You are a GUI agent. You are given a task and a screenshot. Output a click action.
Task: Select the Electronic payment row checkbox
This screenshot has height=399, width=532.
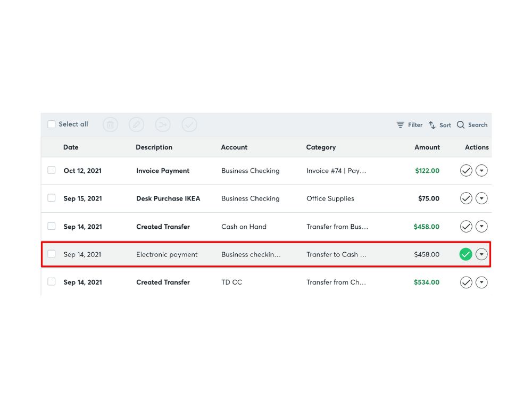click(x=51, y=254)
